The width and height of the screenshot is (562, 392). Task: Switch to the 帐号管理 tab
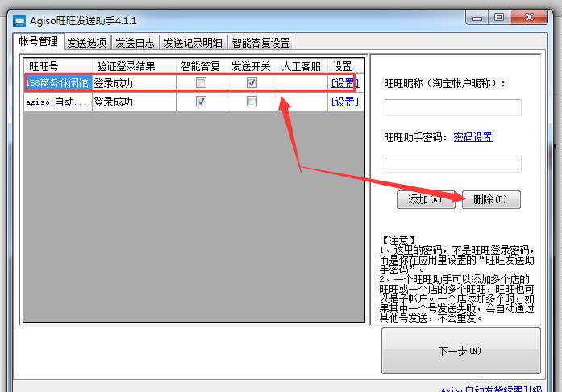coord(39,42)
